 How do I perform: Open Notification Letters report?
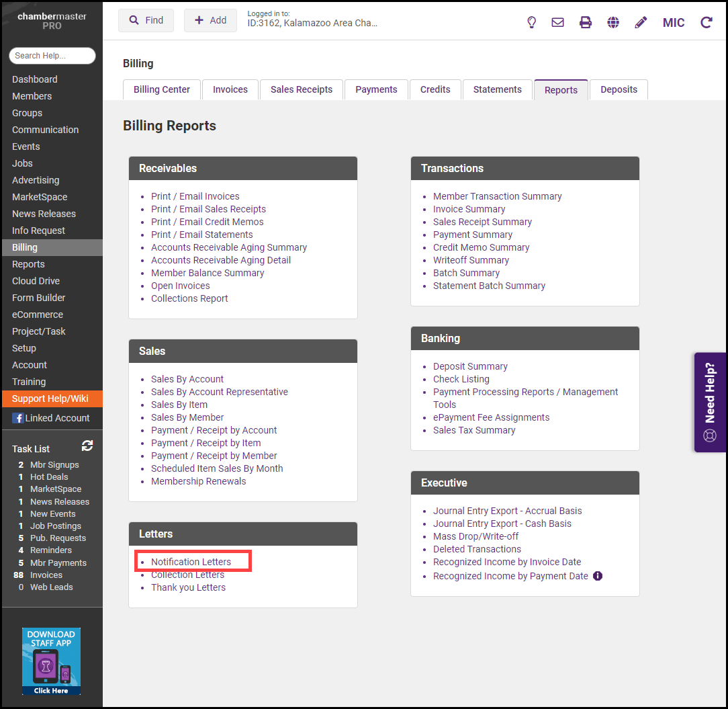tap(191, 562)
